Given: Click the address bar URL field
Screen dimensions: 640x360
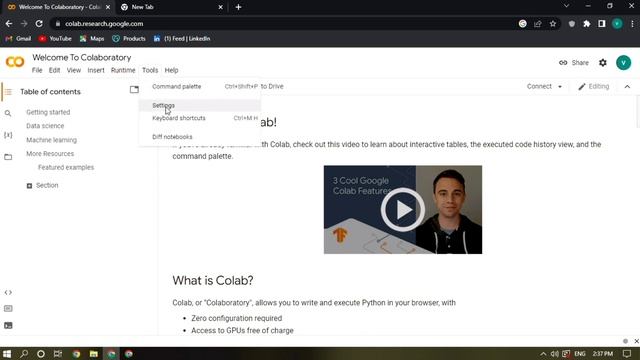Looking at the screenshot, I should point(286,24).
